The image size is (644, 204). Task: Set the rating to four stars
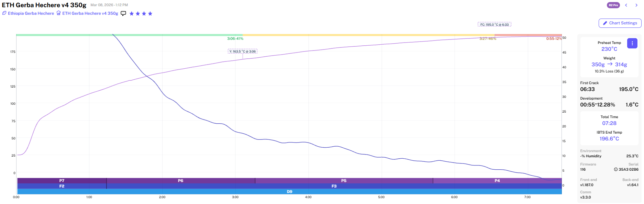[x=150, y=14]
